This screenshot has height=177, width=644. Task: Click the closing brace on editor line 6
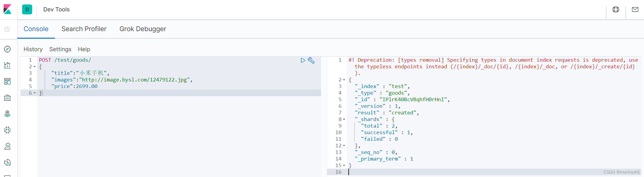40,93
